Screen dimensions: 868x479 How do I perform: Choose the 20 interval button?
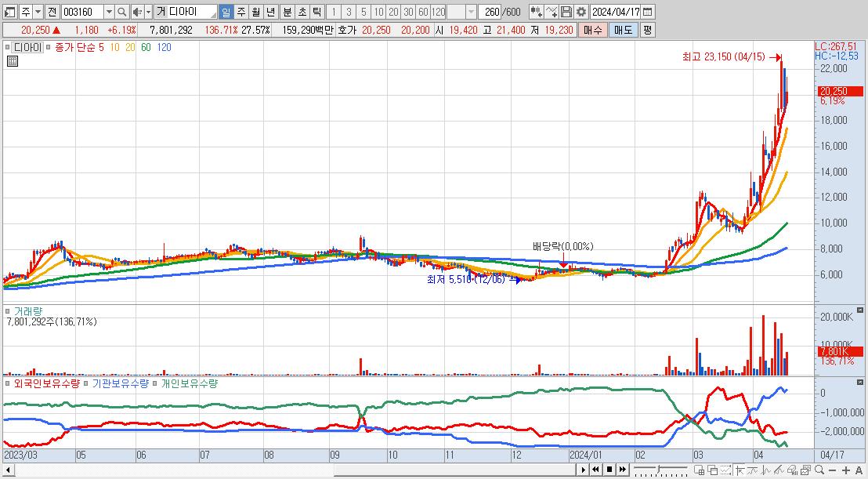(x=393, y=12)
